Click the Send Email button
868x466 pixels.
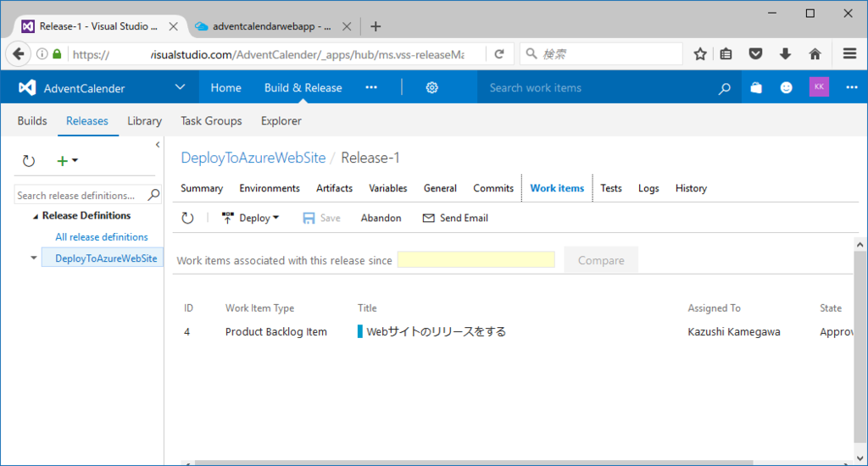pos(455,218)
